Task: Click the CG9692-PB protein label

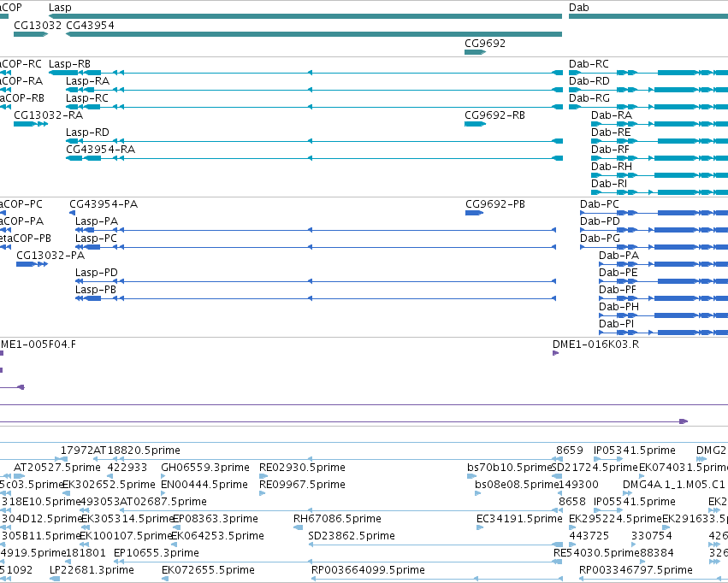Action: [495, 204]
